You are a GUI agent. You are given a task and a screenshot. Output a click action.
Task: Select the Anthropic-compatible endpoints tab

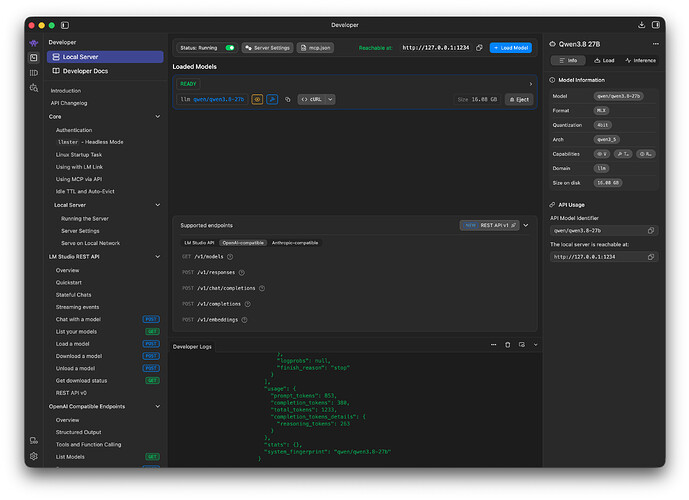(x=295, y=243)
